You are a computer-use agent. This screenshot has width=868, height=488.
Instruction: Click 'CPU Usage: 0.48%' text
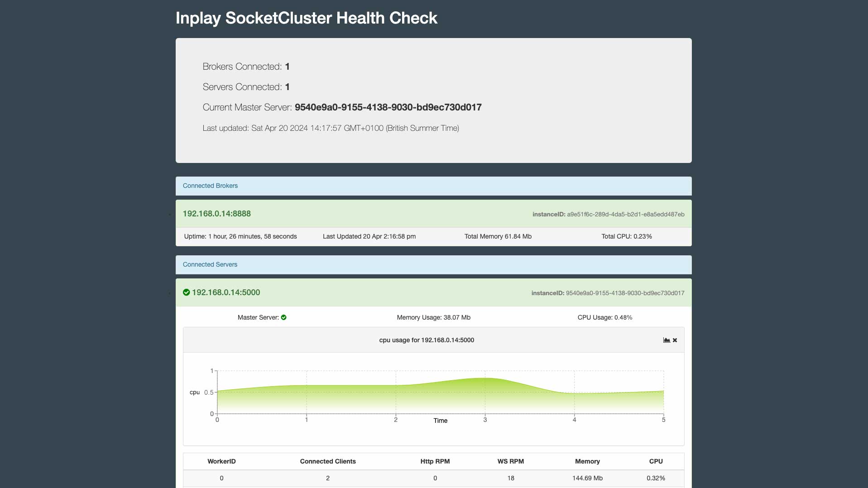[x=605, y=317]
